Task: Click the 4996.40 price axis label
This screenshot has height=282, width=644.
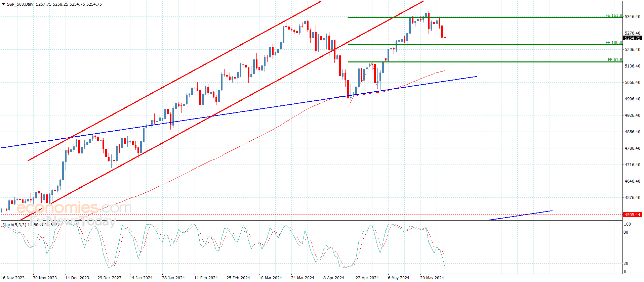Action: pos(632,99)
